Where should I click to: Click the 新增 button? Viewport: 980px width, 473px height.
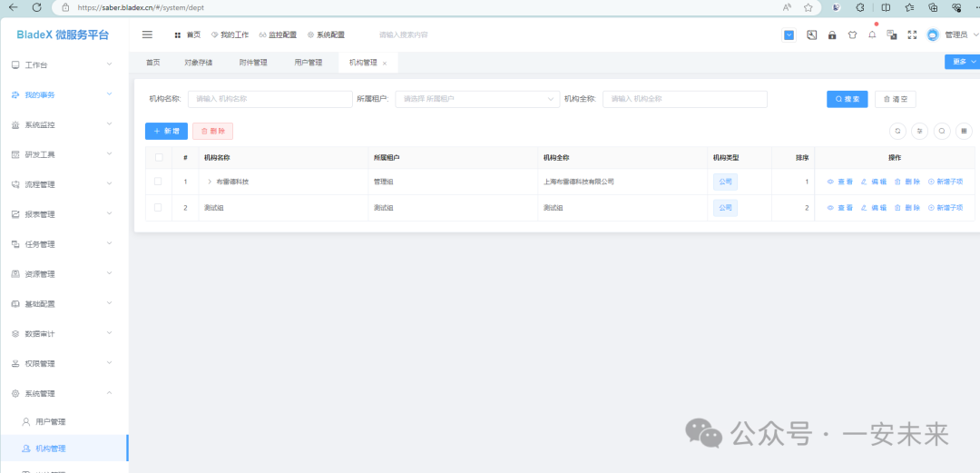pos(166,131)
